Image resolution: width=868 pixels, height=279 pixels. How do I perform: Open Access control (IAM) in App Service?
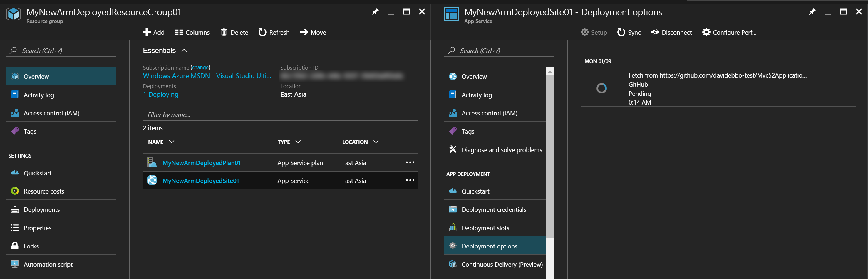[x=494, y=113]
